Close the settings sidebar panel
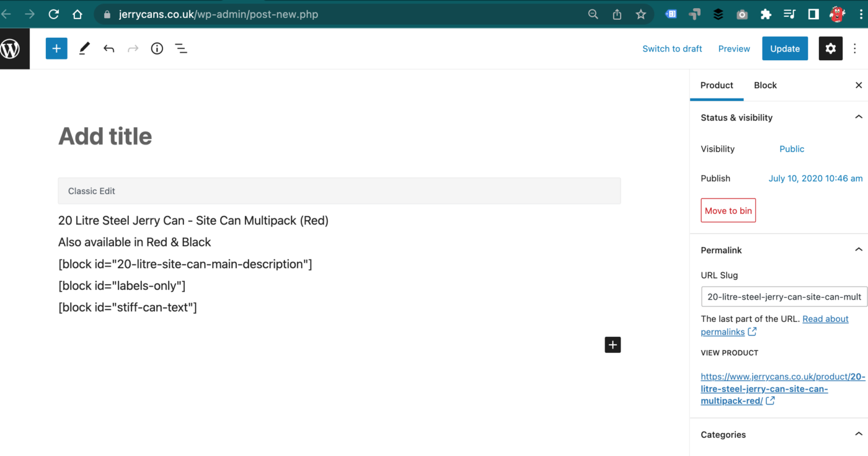Image resolution: width=868 pixels, height=456 pixels. [x=859, y=86]
